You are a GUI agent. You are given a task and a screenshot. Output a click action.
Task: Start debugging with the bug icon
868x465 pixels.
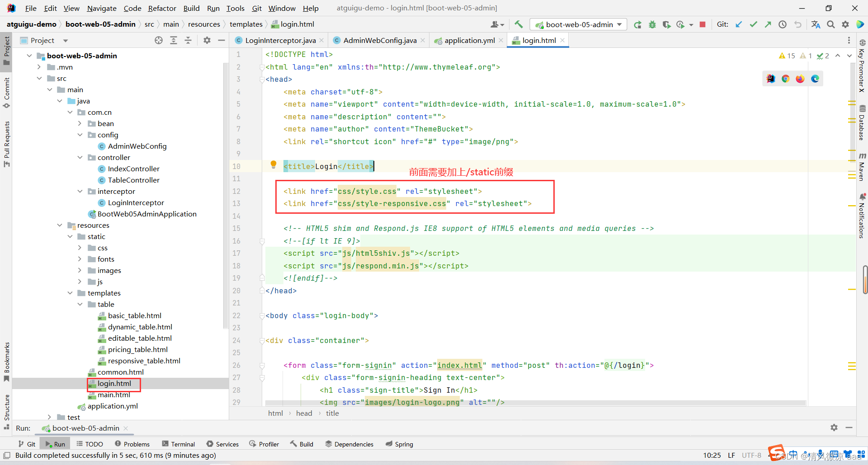(x=652, y=24)
